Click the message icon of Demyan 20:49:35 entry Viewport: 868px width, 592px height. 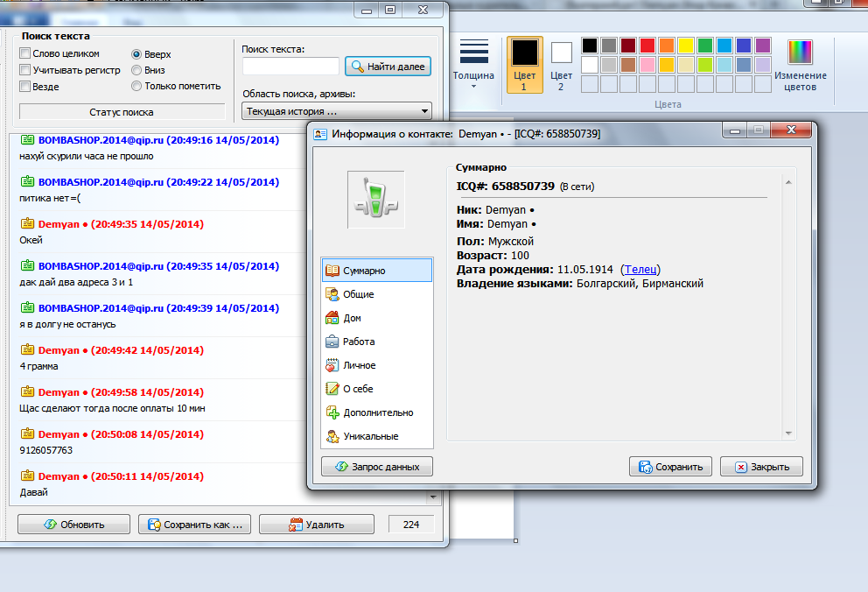27,223
